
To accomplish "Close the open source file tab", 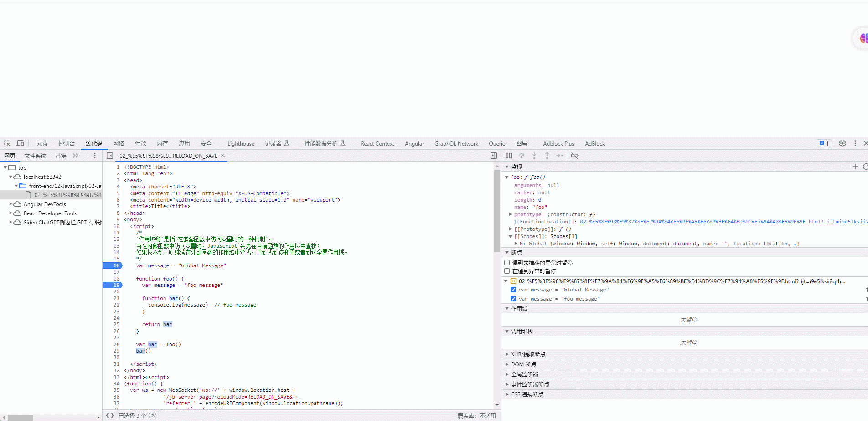I will point(223,156).
